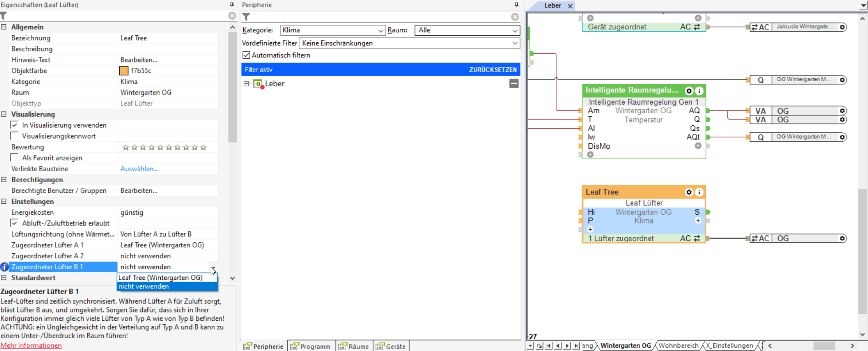Image resolution: width=868 pixels, height=351 pixels.
Task: Click the orange Objektfarbe color swatch
Action: pos(124,71)
